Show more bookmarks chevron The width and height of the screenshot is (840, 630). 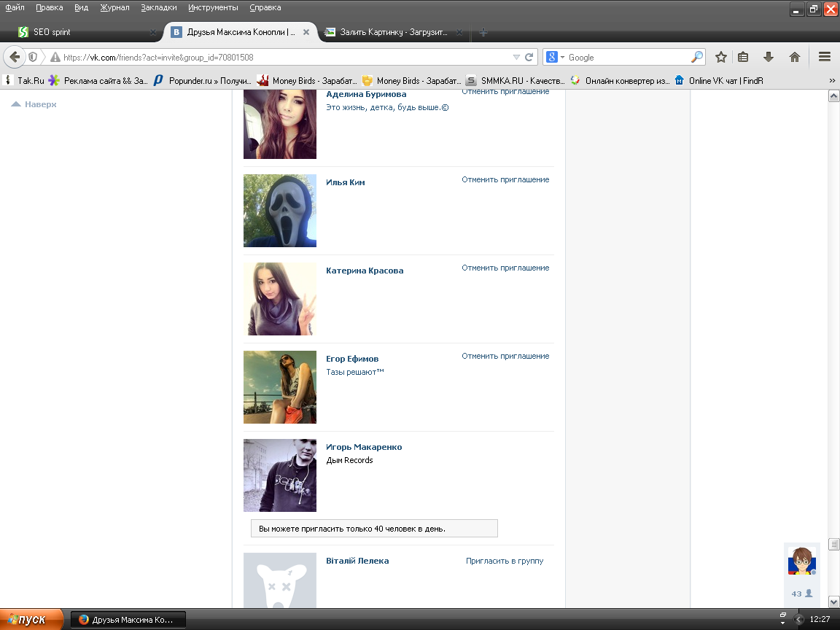(832, 81)
